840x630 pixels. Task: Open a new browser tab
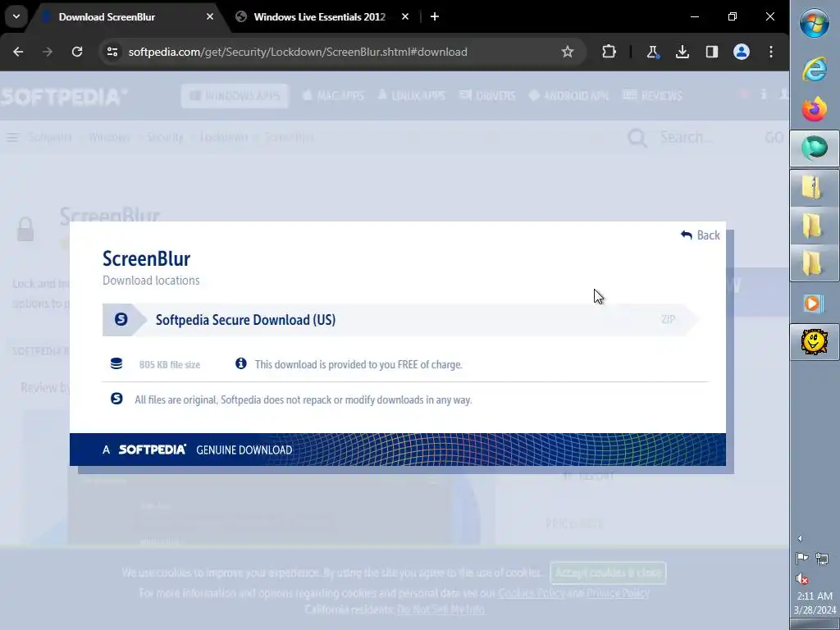pyautogui.click(x=435, y=16)
